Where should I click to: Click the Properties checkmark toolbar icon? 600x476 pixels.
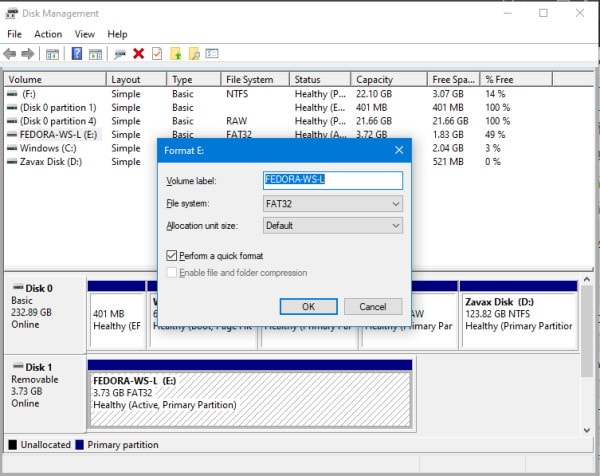point(157,54)
